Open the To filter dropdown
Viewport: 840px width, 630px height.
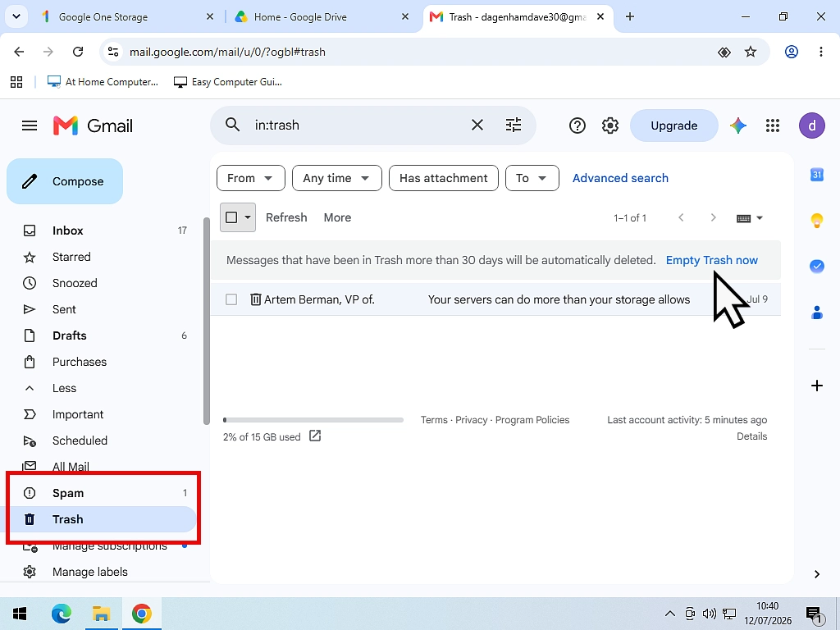click(x=532, y=178)
